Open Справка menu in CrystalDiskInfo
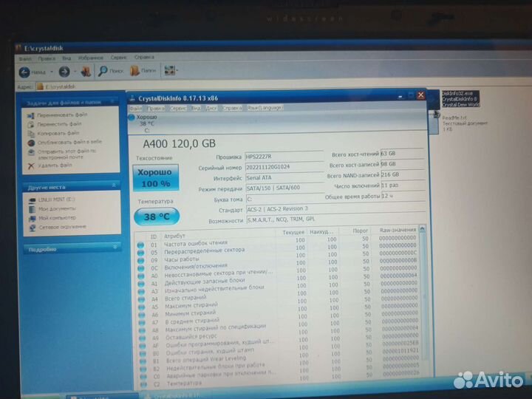The image size is (532, 399). click(232, 108)
